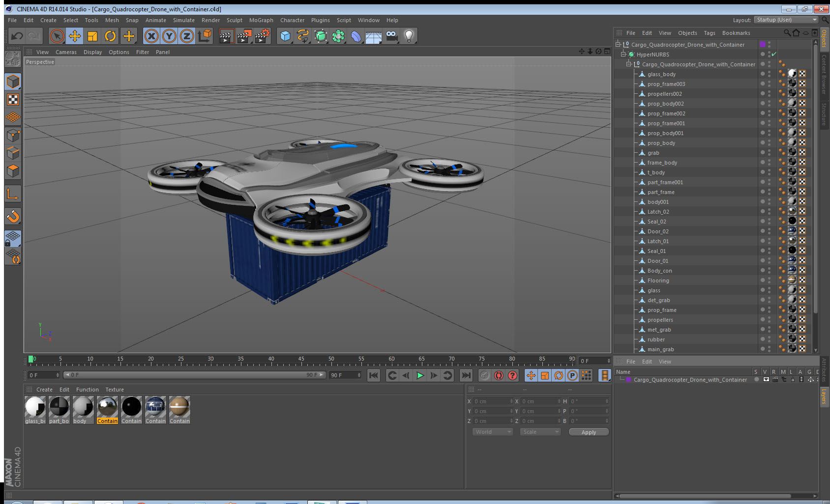Switch to Polygons mode
This screenshot has width=830, height=504.
(x=13, y=170)
